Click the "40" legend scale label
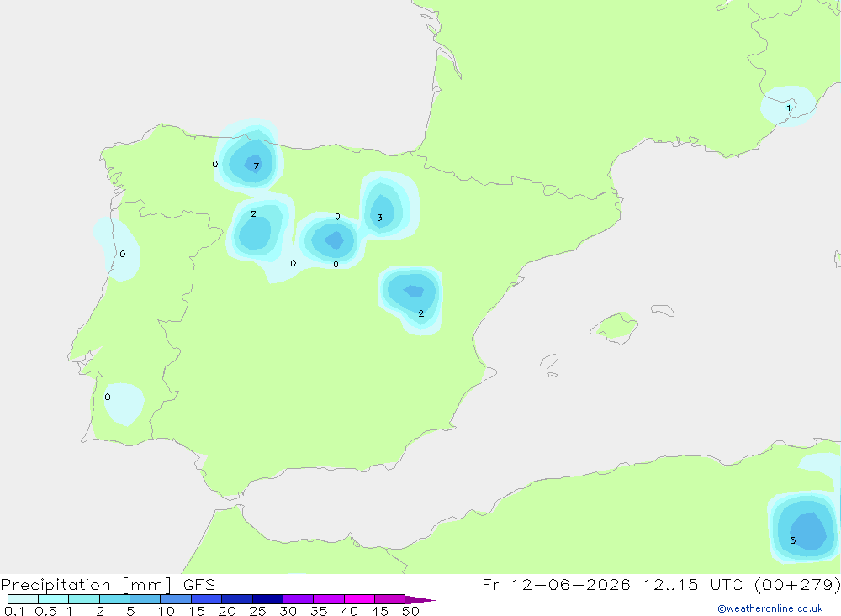This screenshot has height=616, width=841. pos(349,611)
